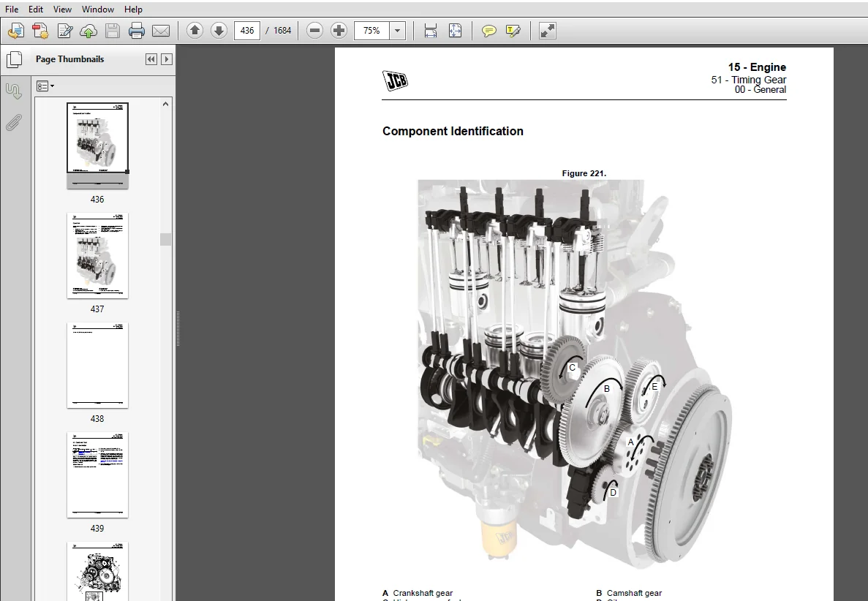This screenshot has width=868, height=601.
Task: Click the '15 - Engine' header text
Action: point(757,67)
